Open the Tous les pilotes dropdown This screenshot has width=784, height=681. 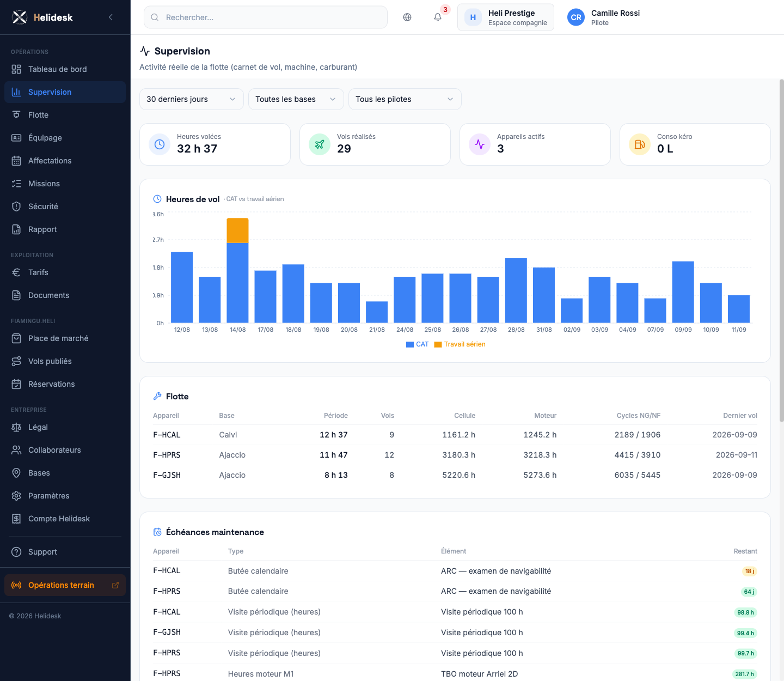point(405,99)
